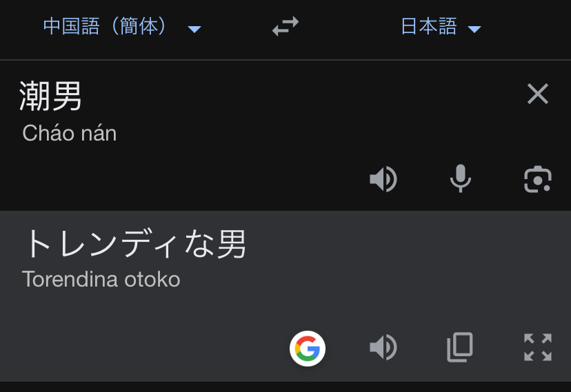This screenshot has height=392, width=571.
Task: Open target language dropdown arrow
Action: pos(474,29)
